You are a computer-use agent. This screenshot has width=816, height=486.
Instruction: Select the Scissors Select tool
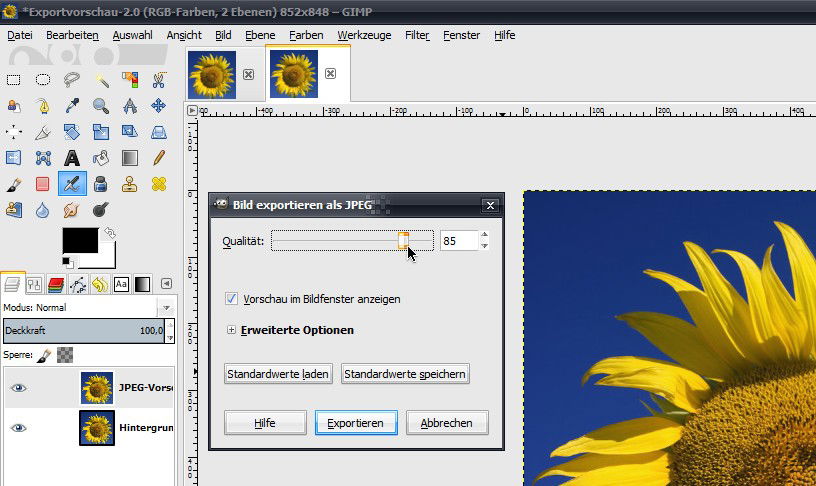point(159,80)
